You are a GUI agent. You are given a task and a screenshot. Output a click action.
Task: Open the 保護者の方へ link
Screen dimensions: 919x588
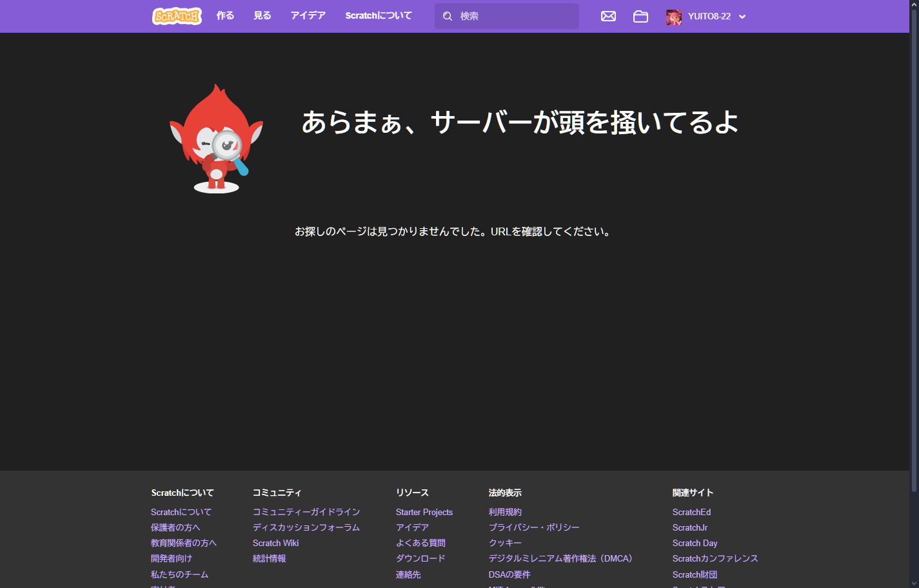point(175,527)
